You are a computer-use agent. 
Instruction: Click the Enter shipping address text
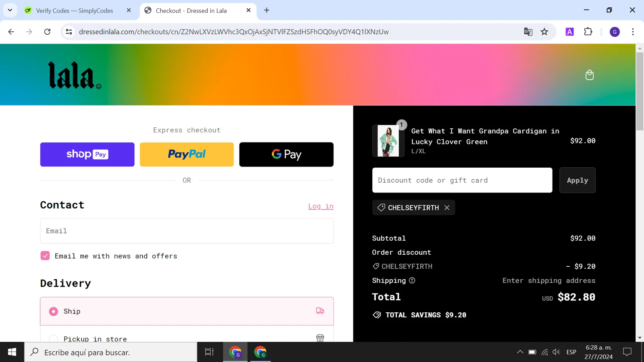tap(549, 281)
